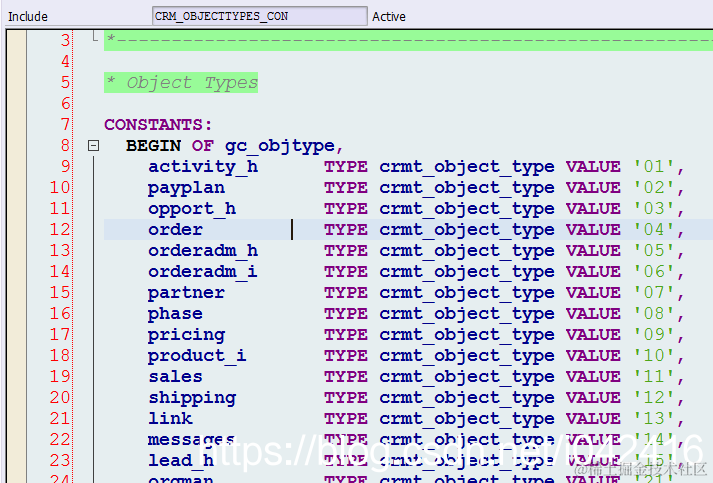Click the product_i constant name
713x483 pixels.
coord(197,356)
